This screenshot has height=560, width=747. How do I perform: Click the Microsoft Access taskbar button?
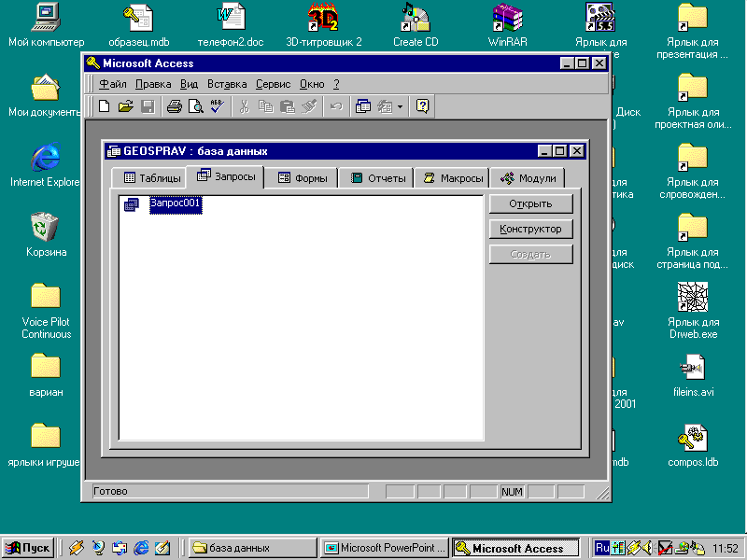515,548
